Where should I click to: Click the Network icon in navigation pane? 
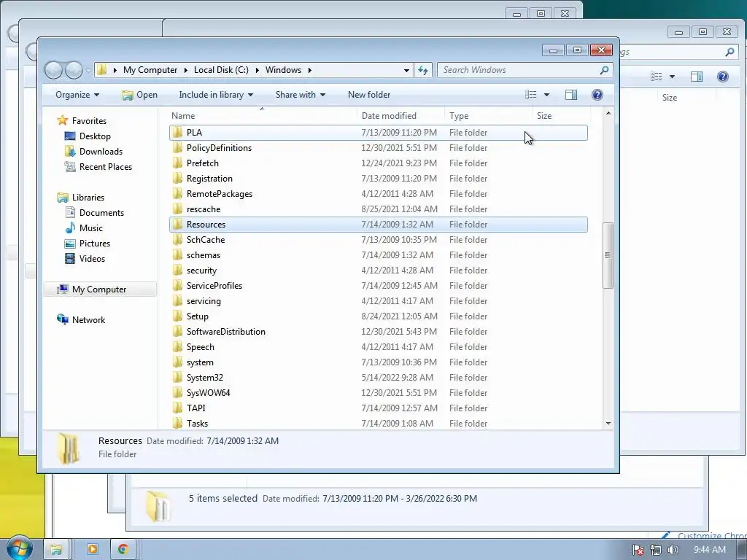pos(63,319)
